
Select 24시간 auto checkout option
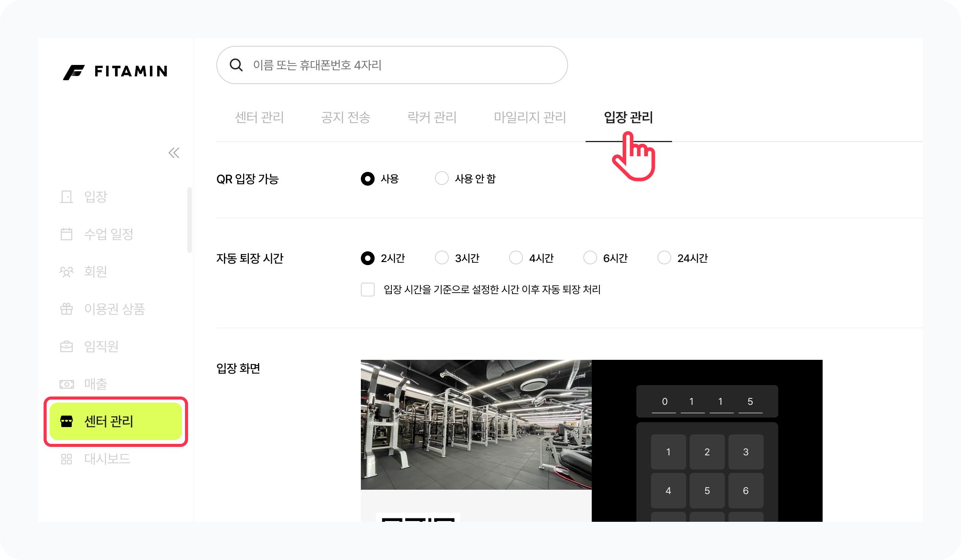664,258
